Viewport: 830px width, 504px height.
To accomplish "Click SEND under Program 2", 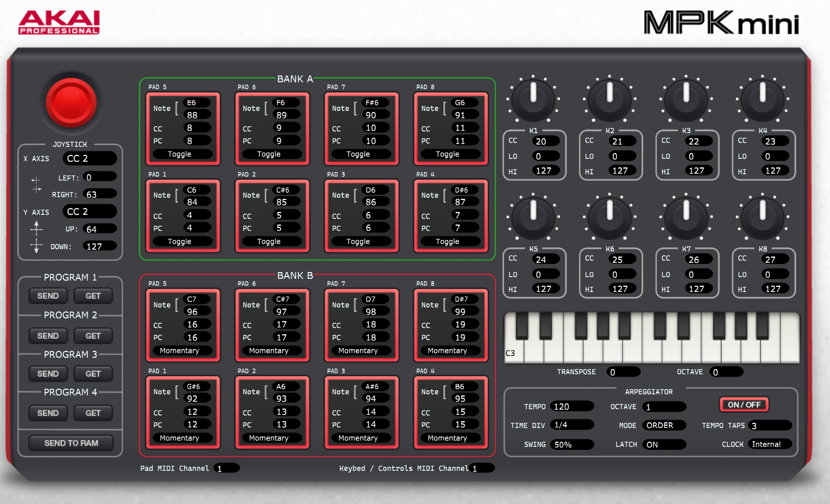I will (x=48, y=336).
